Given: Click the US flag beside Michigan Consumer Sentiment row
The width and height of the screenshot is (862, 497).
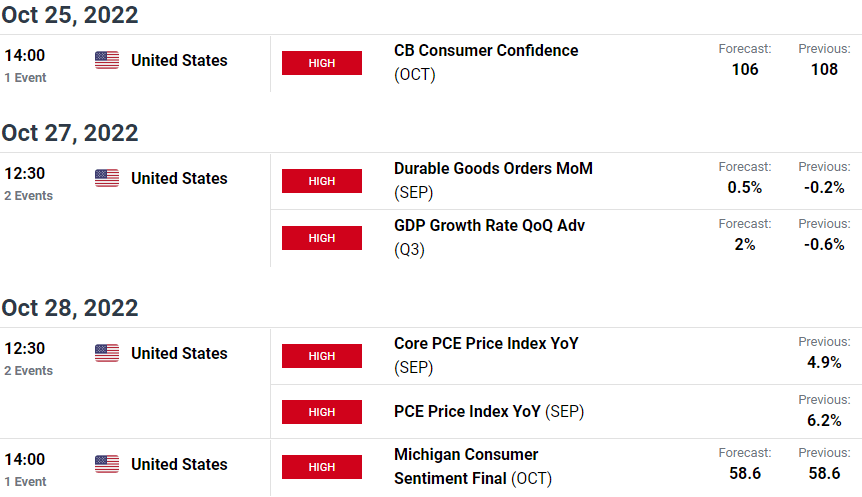Looking at the screenshot, I should click(107, 464).
